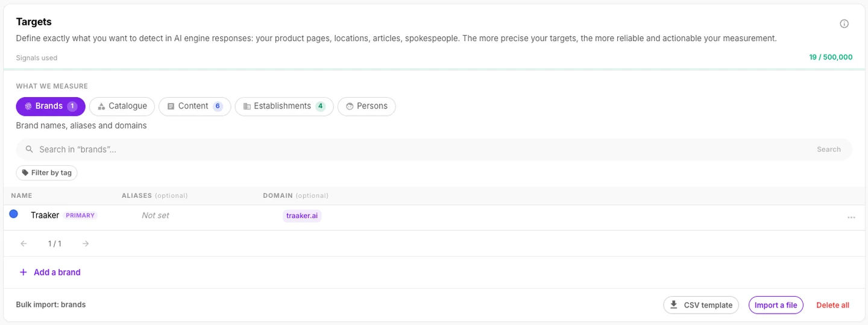Go to previous page arrow

point(24,244)
